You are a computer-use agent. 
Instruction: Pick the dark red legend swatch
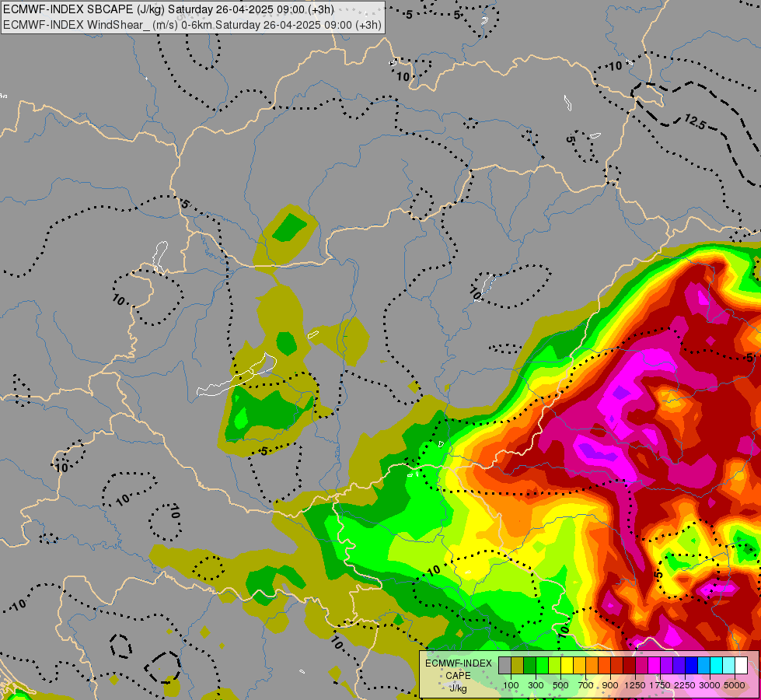click(x=629, y=666)
